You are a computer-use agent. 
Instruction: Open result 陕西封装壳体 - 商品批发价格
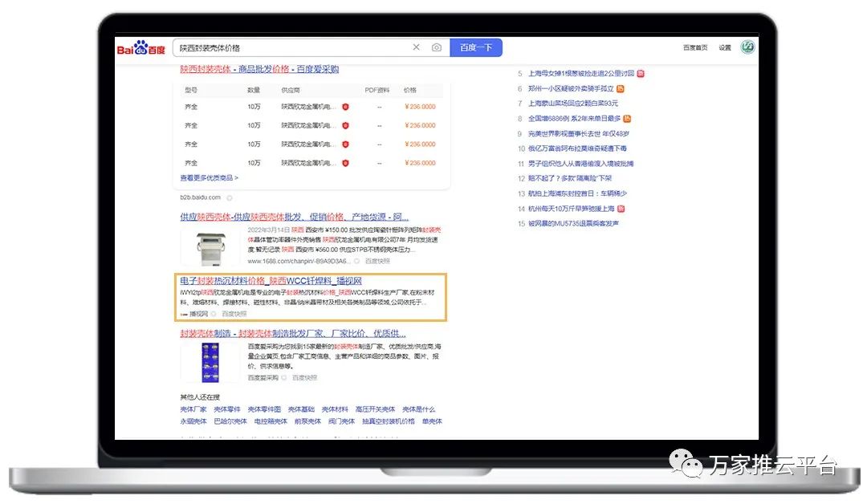tap(259, 70)
